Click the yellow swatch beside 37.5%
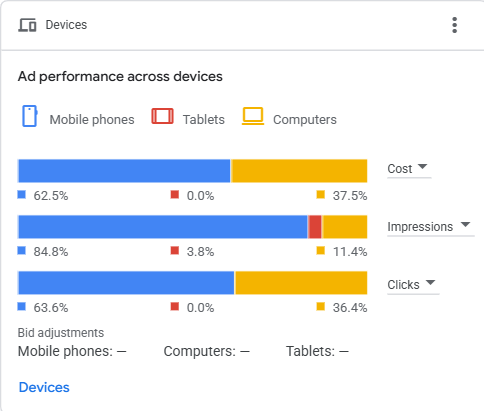 pyautogui.click(x=321, y=195)
